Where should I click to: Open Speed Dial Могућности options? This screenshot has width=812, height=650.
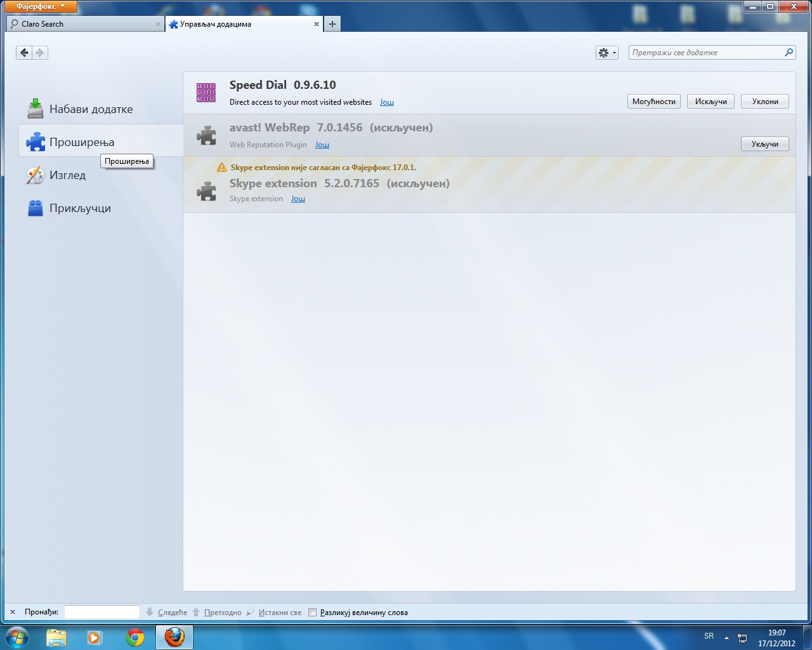click(x=654, y=102)
